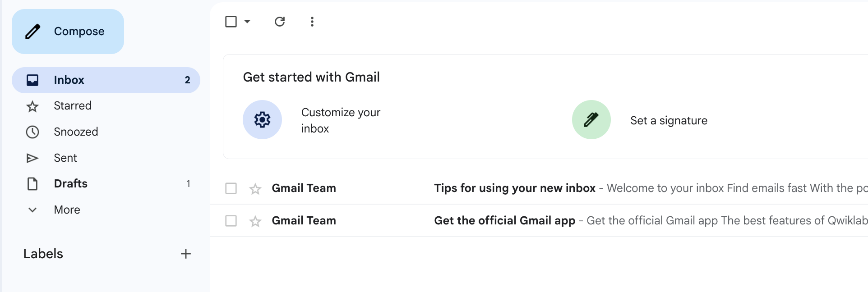Click the pencil icon in Compose

pos(32,32)
